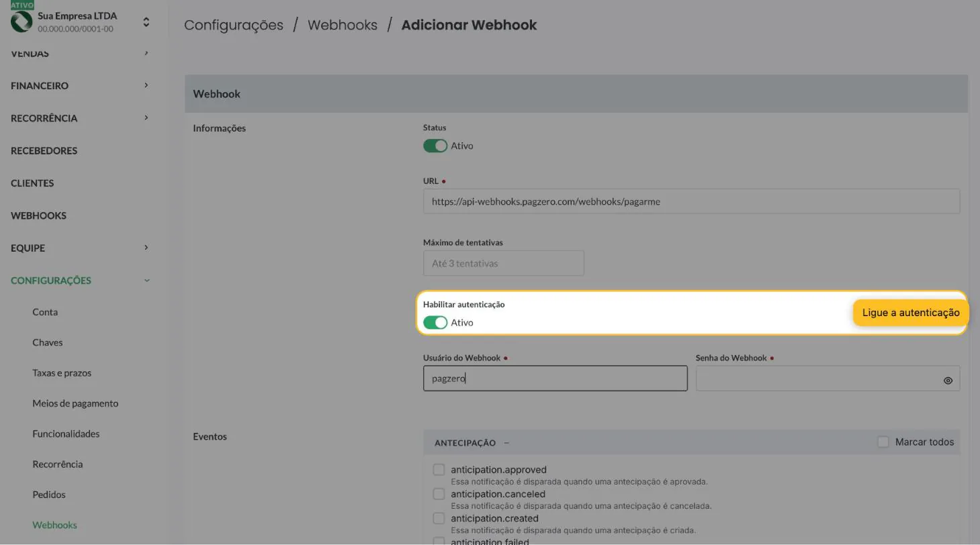Image resolution: width=980 pixels, height=545 pixels.
Task: Open Funcionalidades settings
Action: coord(66,434)
